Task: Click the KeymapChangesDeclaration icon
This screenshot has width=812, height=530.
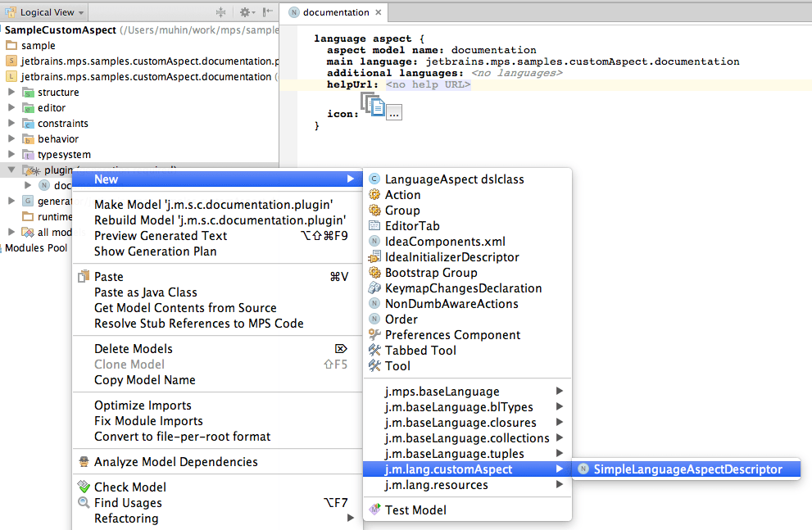Action: (x=374, y=288)
